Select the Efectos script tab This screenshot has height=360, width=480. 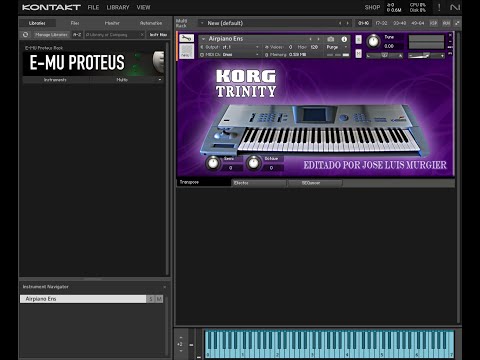[258, 183]
